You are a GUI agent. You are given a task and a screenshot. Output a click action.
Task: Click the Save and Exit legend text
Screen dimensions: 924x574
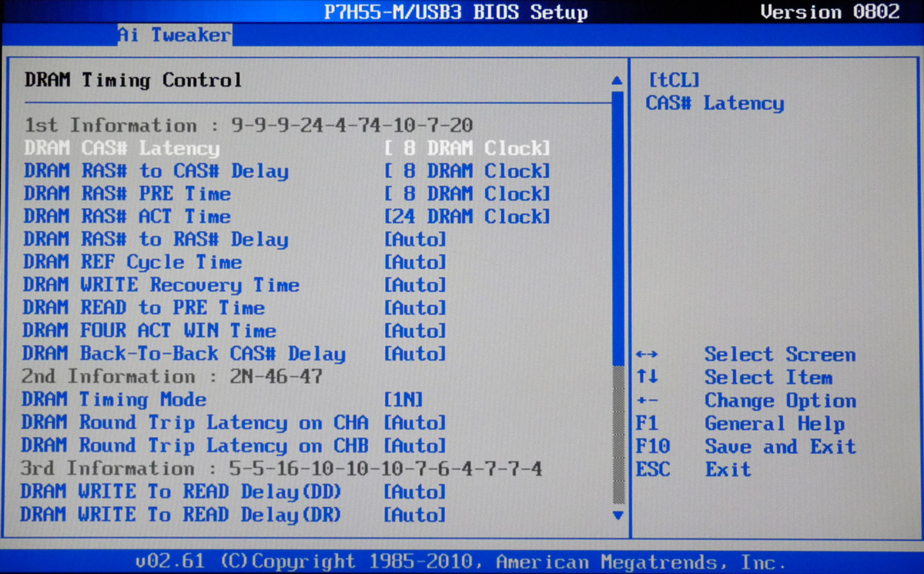pos(780,446)
